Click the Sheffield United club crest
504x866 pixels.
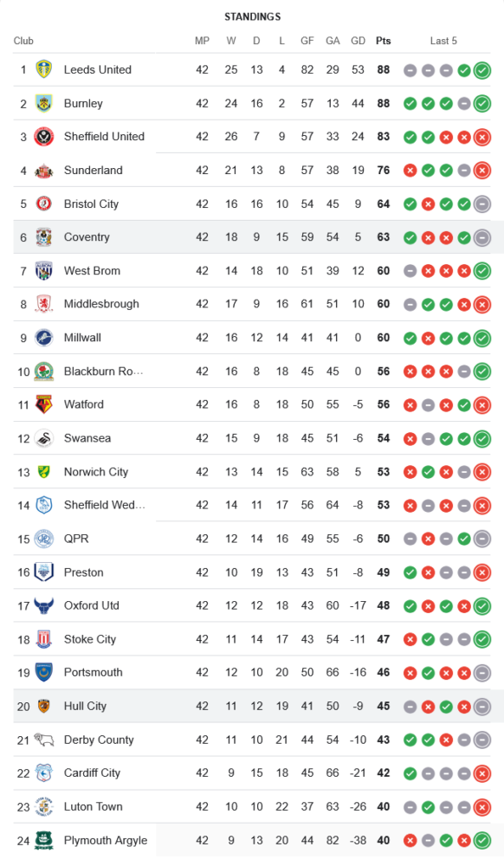(x=43, y=137)
